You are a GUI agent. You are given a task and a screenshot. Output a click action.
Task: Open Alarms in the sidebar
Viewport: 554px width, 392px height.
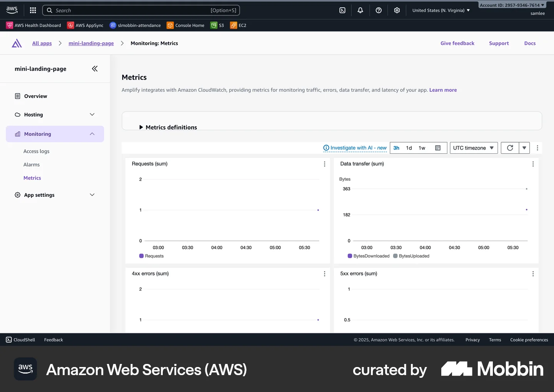pyautogui.click(x=32, y=164)
